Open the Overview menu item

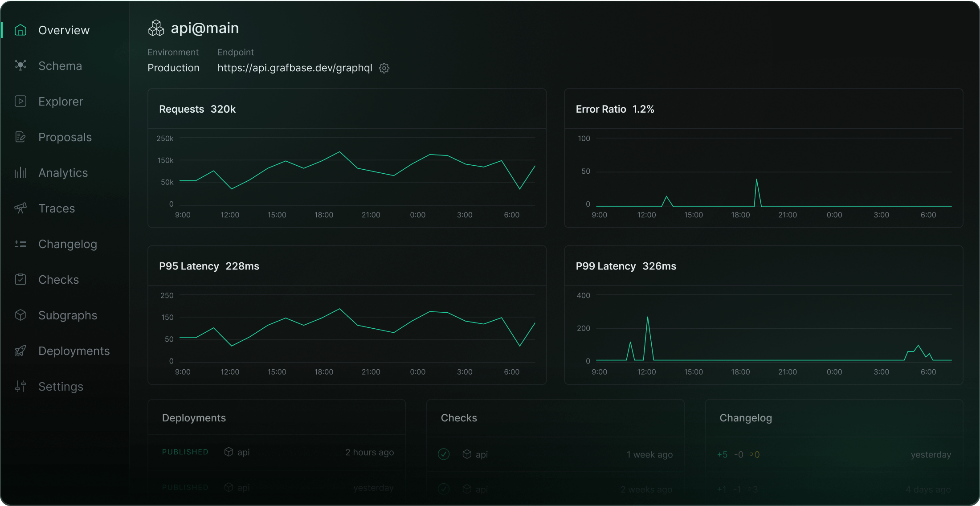pyautogui.click(x=64, y=30)
